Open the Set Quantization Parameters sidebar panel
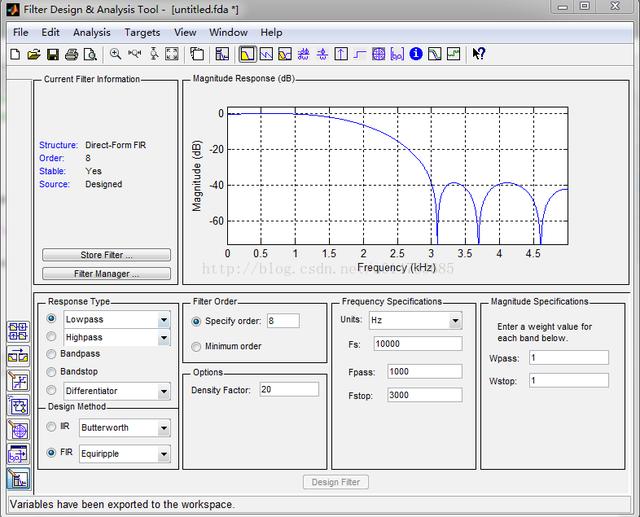Screen dimensions: 640x517 pyautogui.click(x=18, y=381)
